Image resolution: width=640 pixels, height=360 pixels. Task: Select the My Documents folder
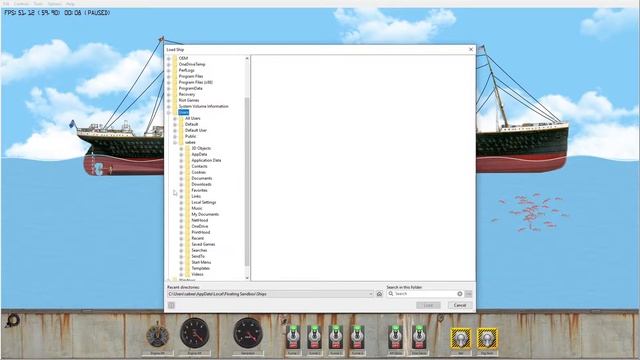point(205,214)
